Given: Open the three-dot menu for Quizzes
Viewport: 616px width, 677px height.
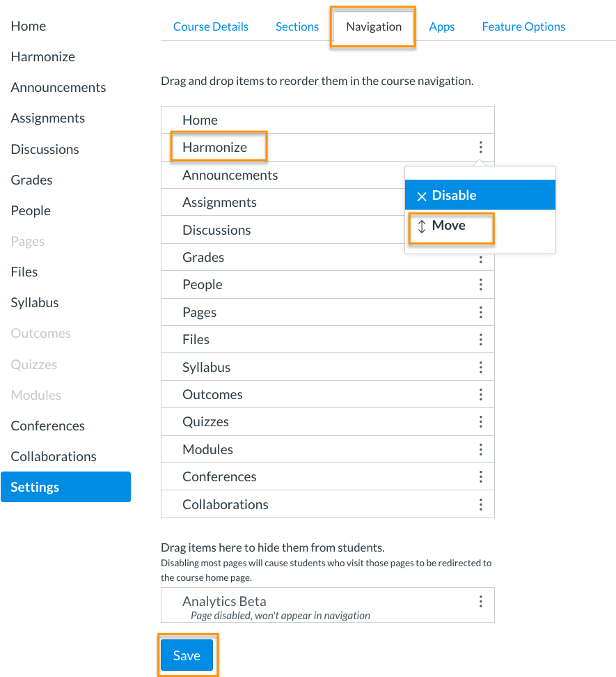Looking at the screenshot, I should (481, 421).
